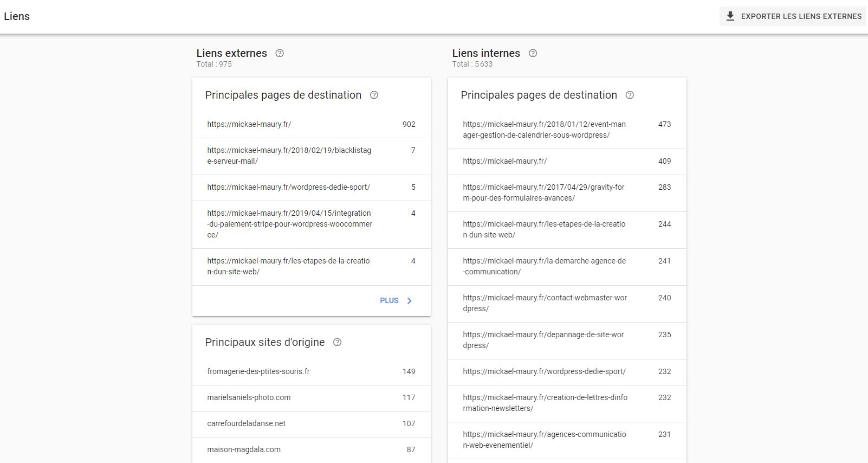Open help for external Principales pages de destination

(x=374, y=95)
